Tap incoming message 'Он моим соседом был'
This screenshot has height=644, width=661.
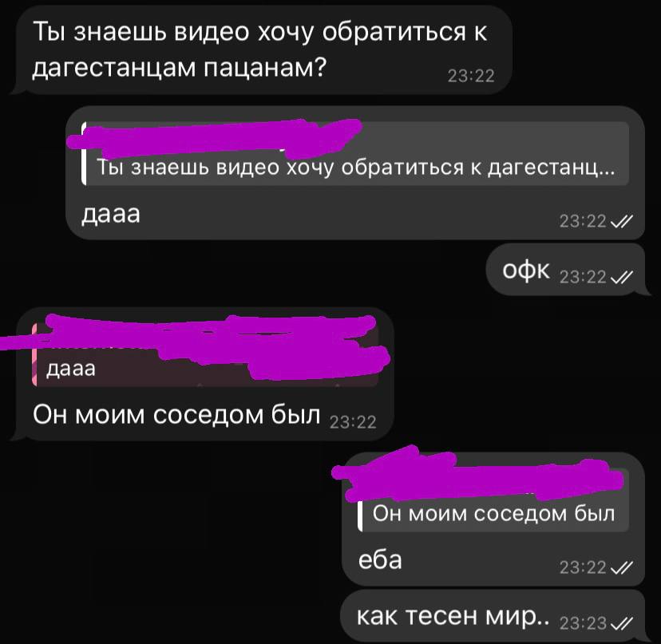pos(176,415)
